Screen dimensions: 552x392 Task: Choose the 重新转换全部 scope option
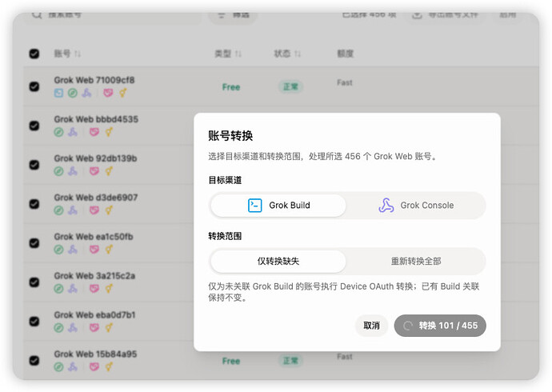pos(416,261)
